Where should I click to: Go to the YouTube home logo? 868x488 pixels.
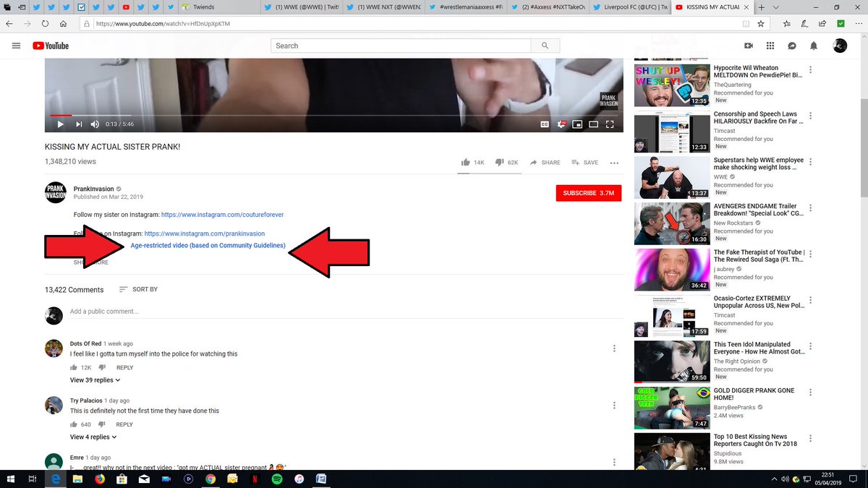pos(51,46)
